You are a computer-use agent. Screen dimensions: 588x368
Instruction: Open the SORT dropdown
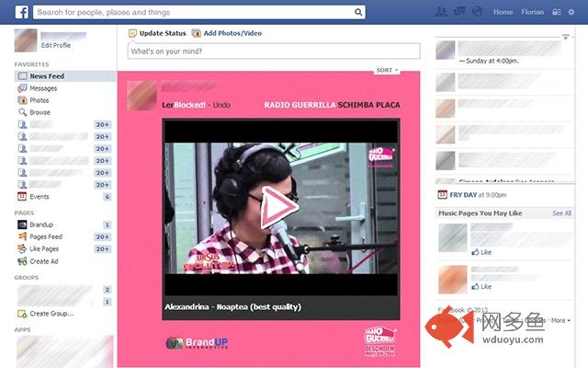387,70
